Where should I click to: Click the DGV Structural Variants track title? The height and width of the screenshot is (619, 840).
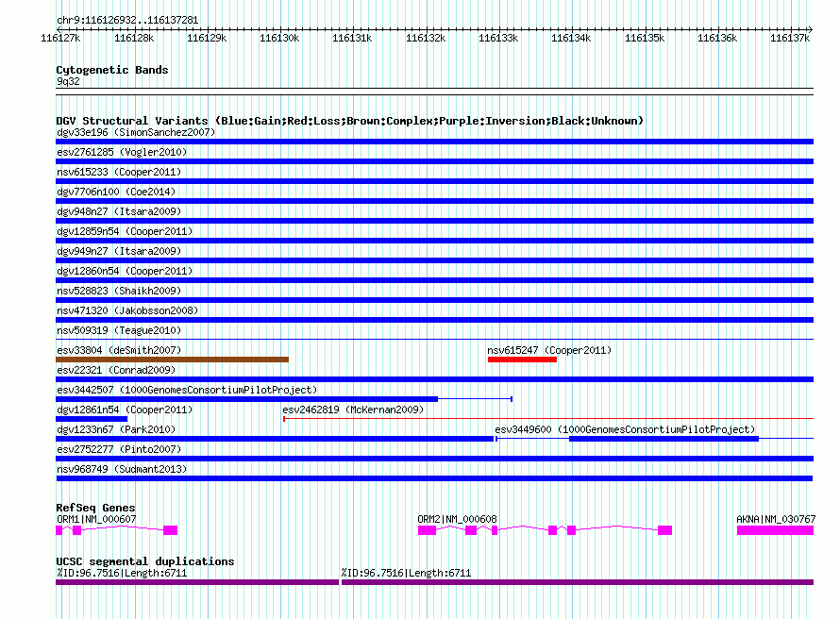(x=350, y=121)
